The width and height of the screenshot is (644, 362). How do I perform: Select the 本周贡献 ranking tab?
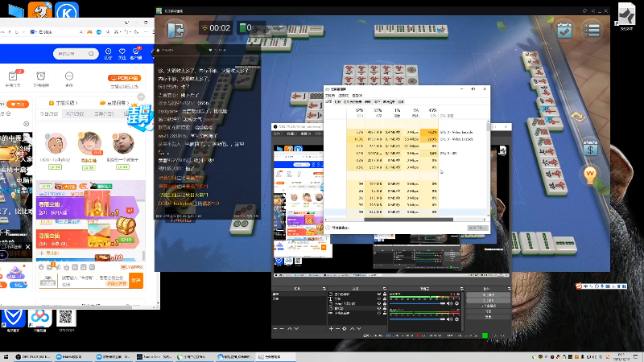(75, 113)
